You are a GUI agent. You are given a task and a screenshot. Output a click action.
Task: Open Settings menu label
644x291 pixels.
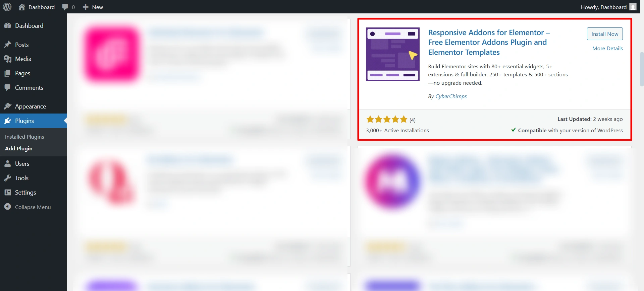pyautogui.click(x=25, y=193)
